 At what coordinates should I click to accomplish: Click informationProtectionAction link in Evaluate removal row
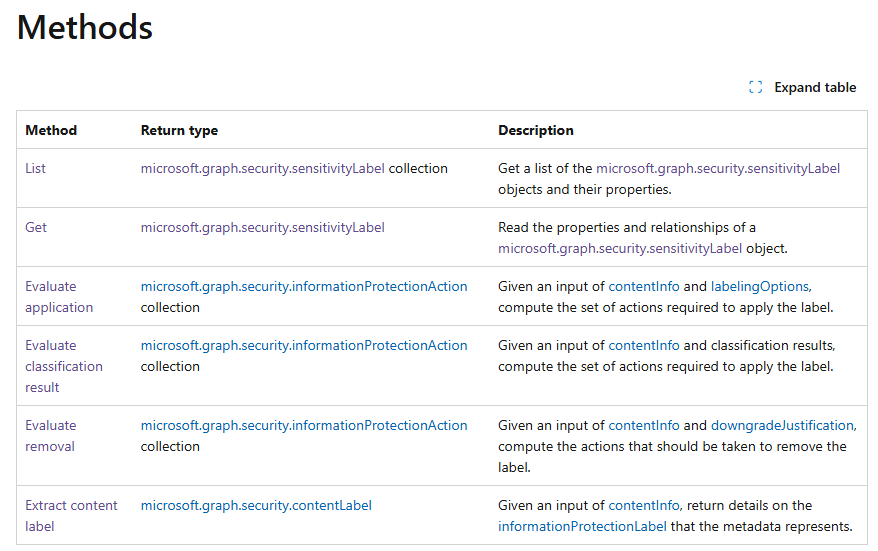(x=304, y=425)
